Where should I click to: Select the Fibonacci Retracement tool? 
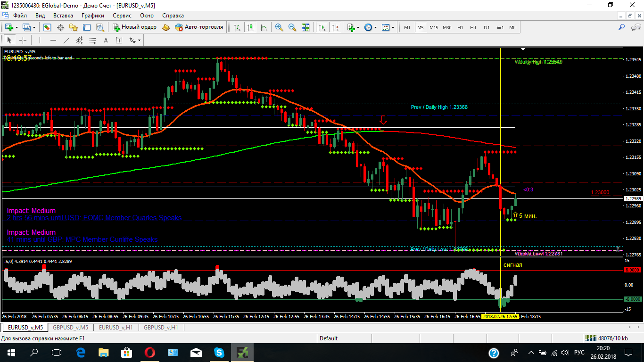(93, 40)
